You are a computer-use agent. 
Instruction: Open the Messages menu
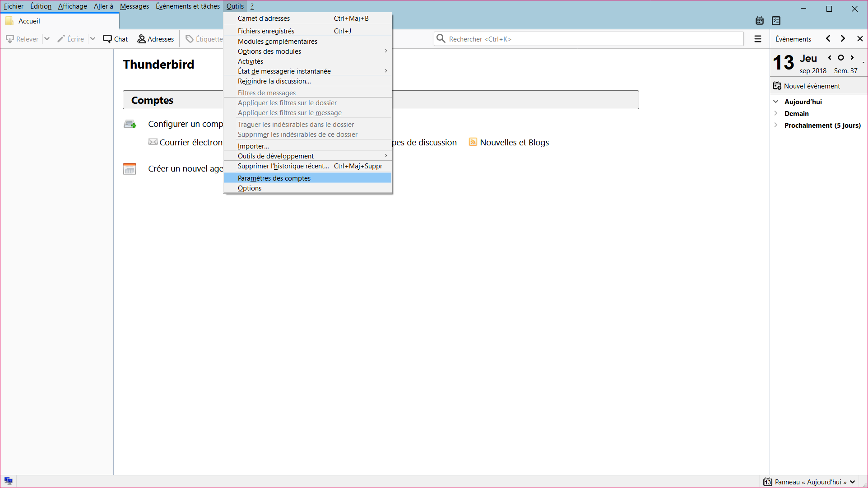[134, 6]
